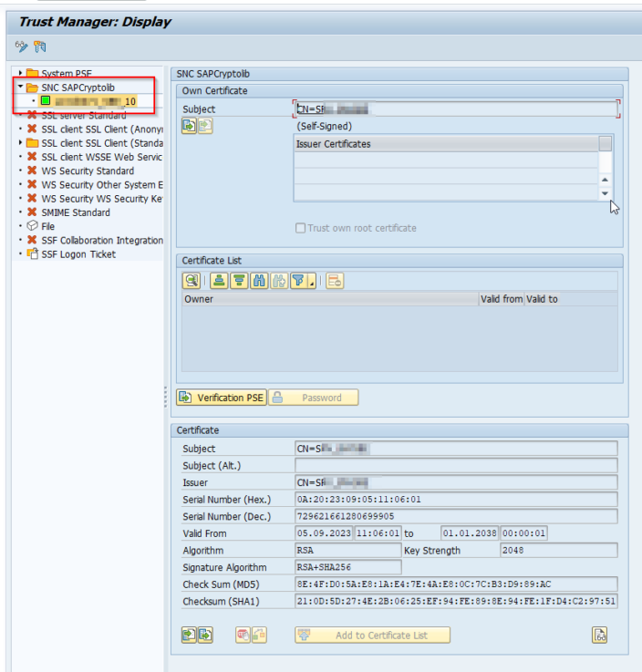Sort certificate list in descending order

(x=239, y=281)
